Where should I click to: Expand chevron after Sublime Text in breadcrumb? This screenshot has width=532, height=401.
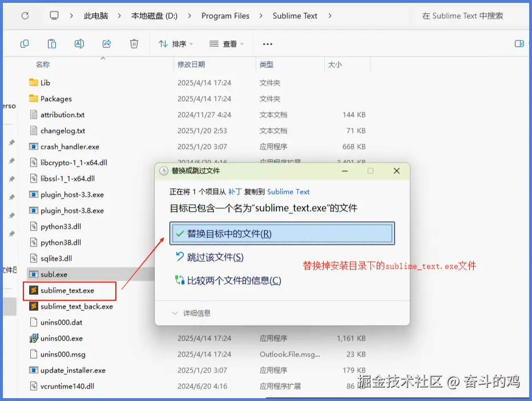pyautogui.click(x=330, y=16)
